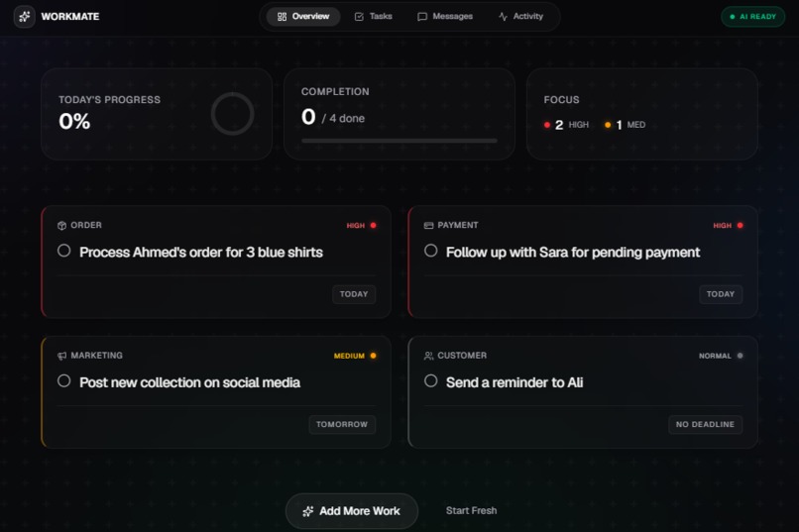
Task: Click the HIGH label on Order card
Action: [356, 226]
